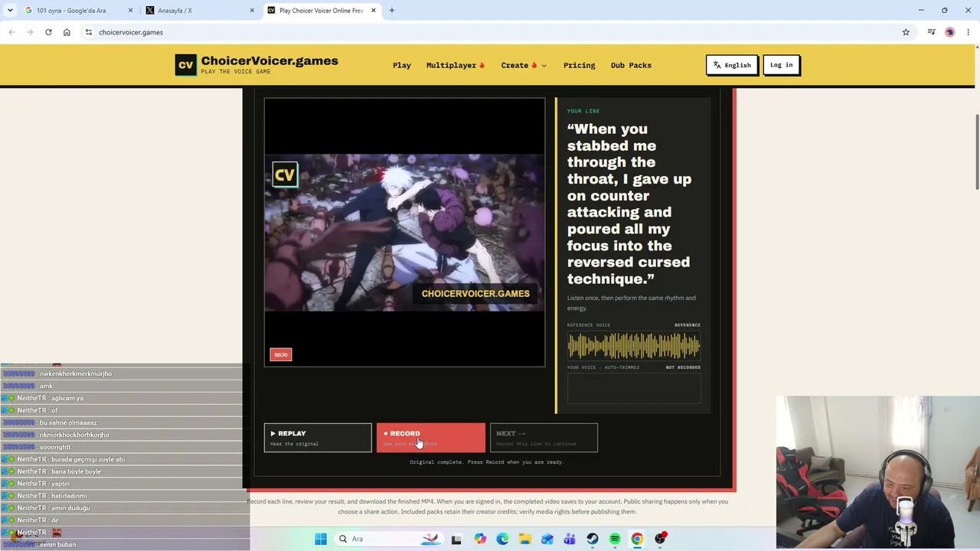Click chat message "burada geçmişi söyle abi"

coord(88,459)
